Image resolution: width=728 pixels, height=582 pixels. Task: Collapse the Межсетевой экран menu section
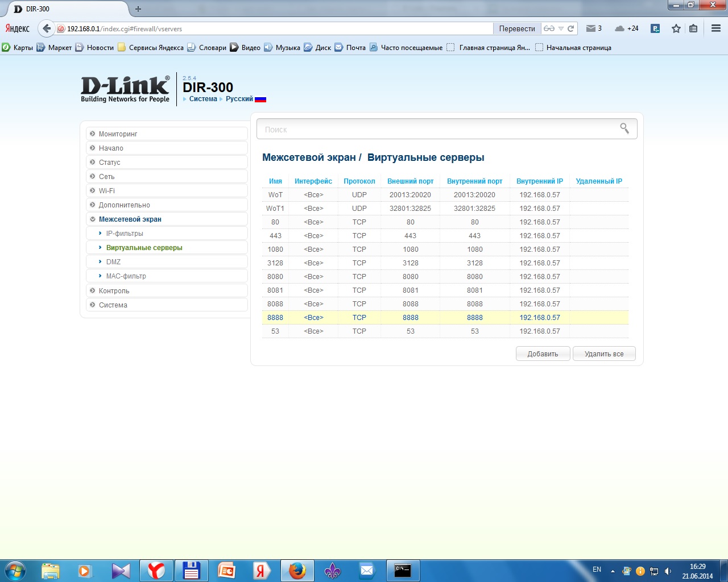pos(130,219)
